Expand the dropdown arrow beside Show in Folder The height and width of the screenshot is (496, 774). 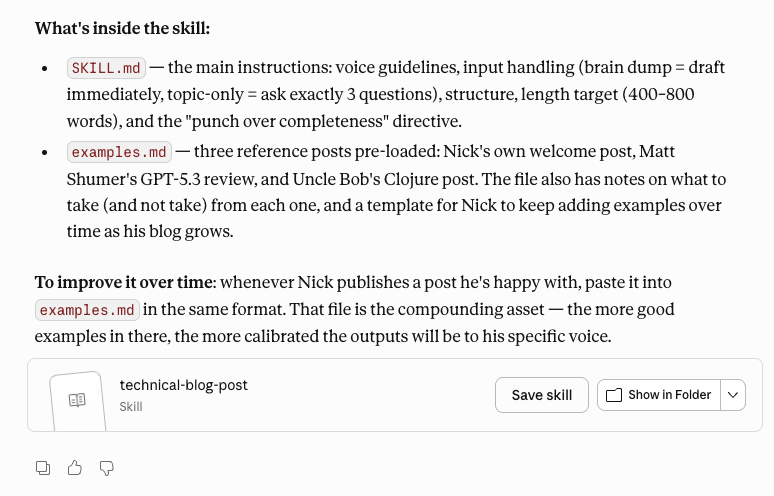click(733, 395)
